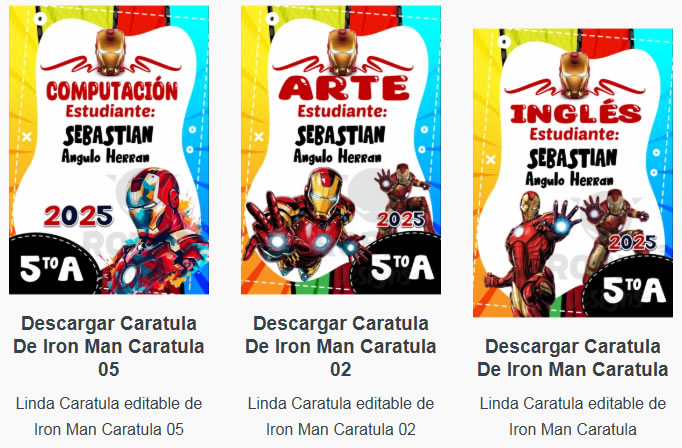This screenshot has width=682, height=448.
Task: Click the red ARTE heading on second cover
Action: click(344, 88)
